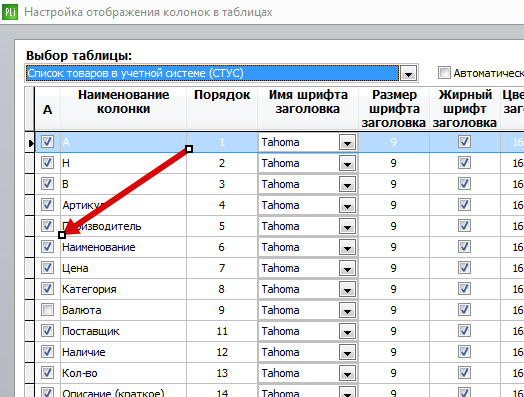Click the Порядок column header
Image resolution: width=524 pixels, height=397 pixels.
point(222,109)
